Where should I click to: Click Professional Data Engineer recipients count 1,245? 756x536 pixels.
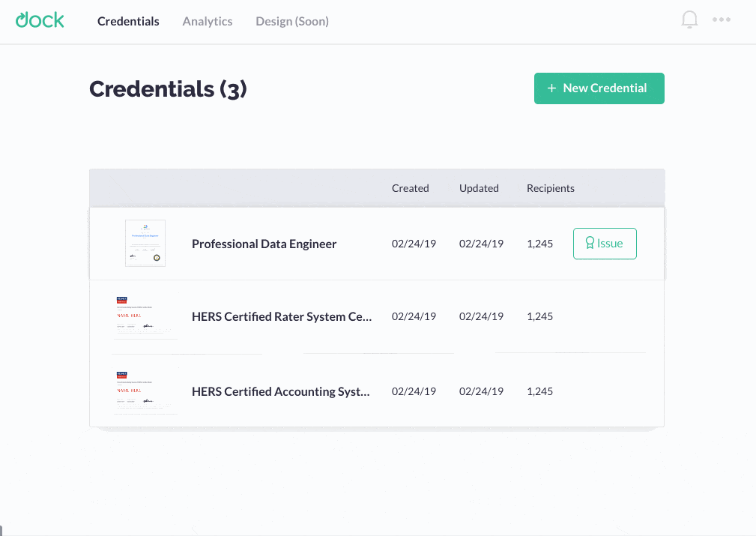[x=540, y=244]
